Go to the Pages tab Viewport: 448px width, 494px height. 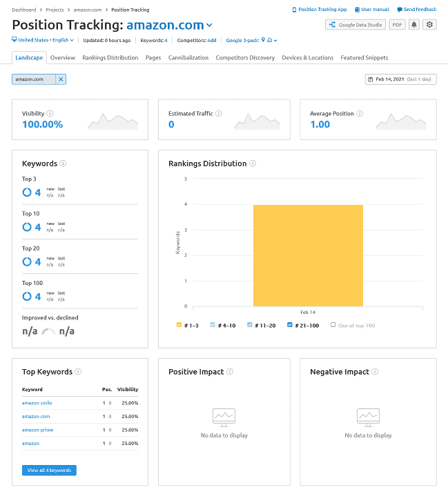point(153,58)
